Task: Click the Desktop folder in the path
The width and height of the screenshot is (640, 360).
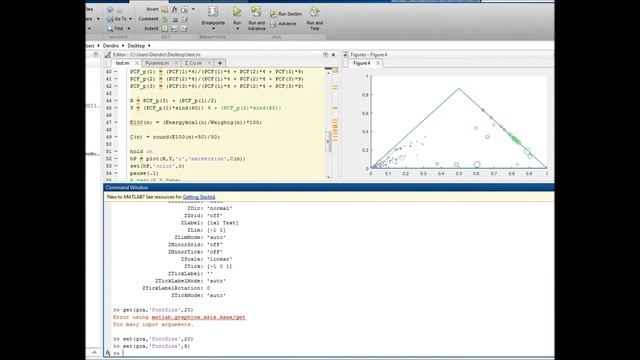Action: (136, 46)
